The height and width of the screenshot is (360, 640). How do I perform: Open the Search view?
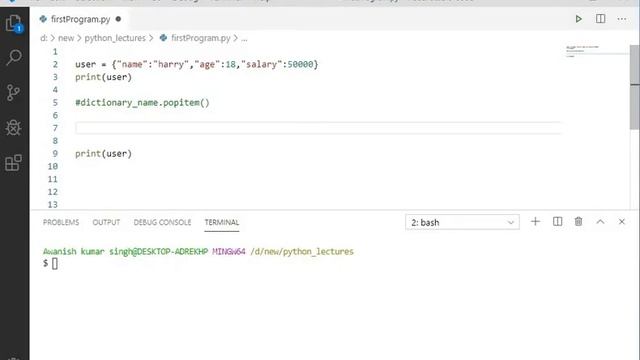[14, 58]
